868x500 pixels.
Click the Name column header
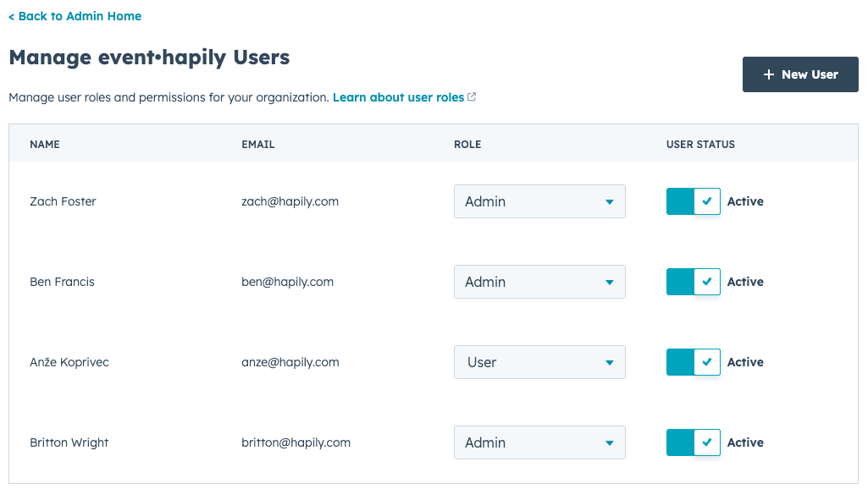(x=45, y=145)
